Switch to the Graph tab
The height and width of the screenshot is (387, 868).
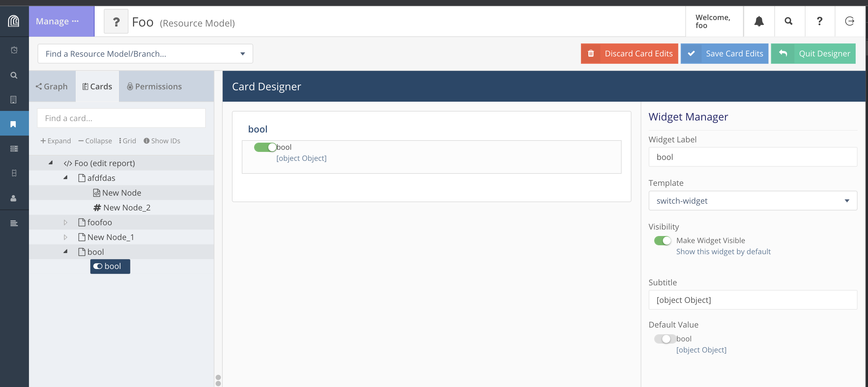click(52, 86)
